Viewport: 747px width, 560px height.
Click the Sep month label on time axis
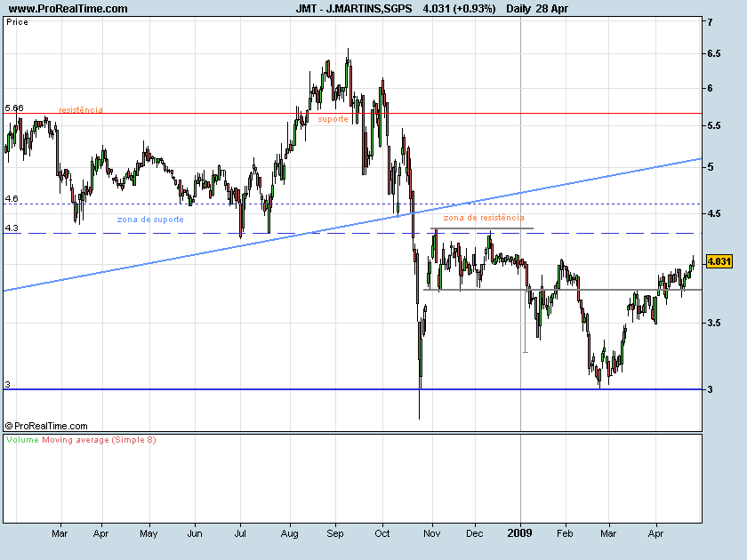[x=335, y=533]
